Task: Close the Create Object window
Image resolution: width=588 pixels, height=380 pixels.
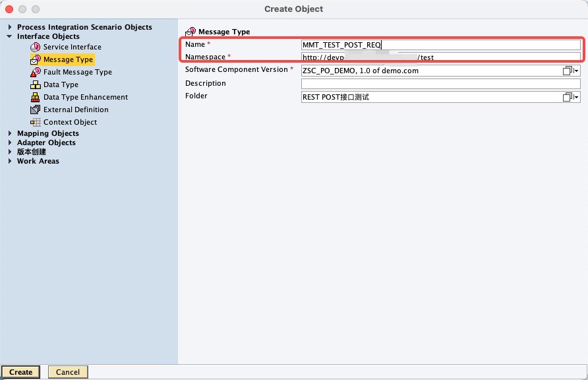Action: (x=9, y=9)
